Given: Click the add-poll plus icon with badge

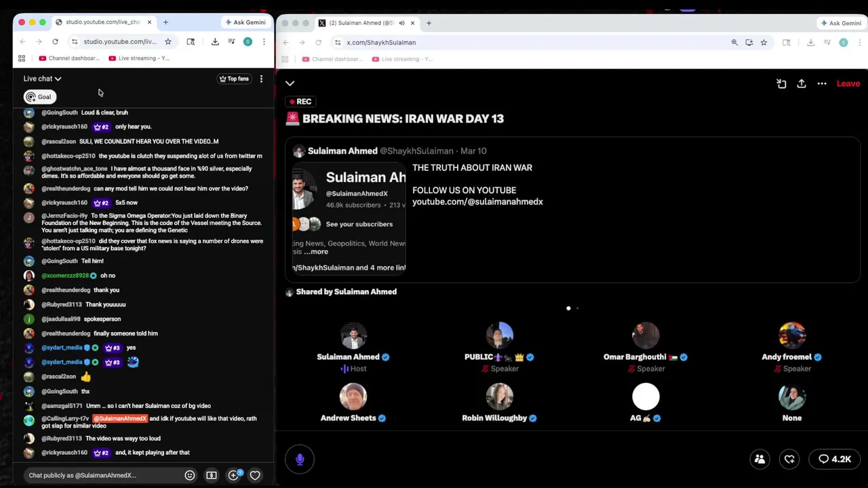Looking at the screenshot, I should [x=233, y=475].
